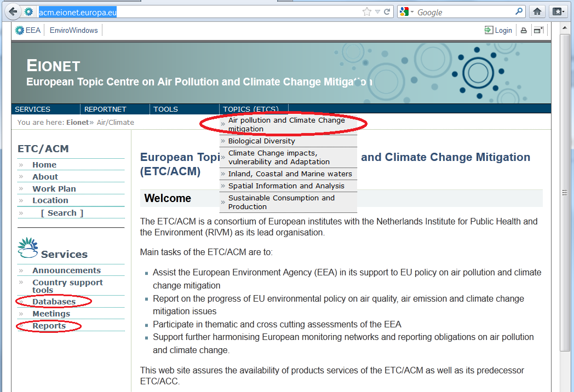This screenshot has height=392, width=574.
Task: Open the EnviroWindows link
Action: point(73,30)
